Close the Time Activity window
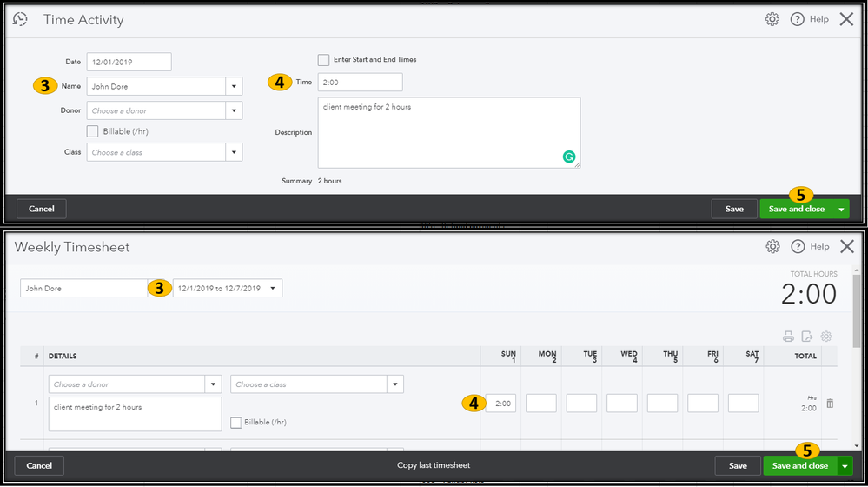The width and height of the screenshot is (868, 487). (846, 19)
